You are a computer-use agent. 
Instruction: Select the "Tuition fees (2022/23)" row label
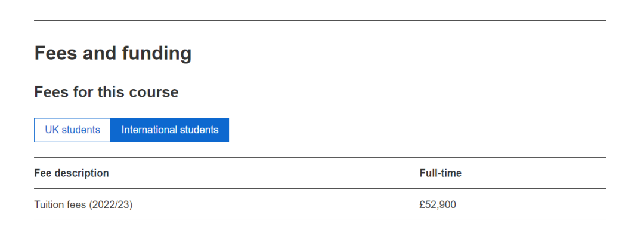(83, 205)
